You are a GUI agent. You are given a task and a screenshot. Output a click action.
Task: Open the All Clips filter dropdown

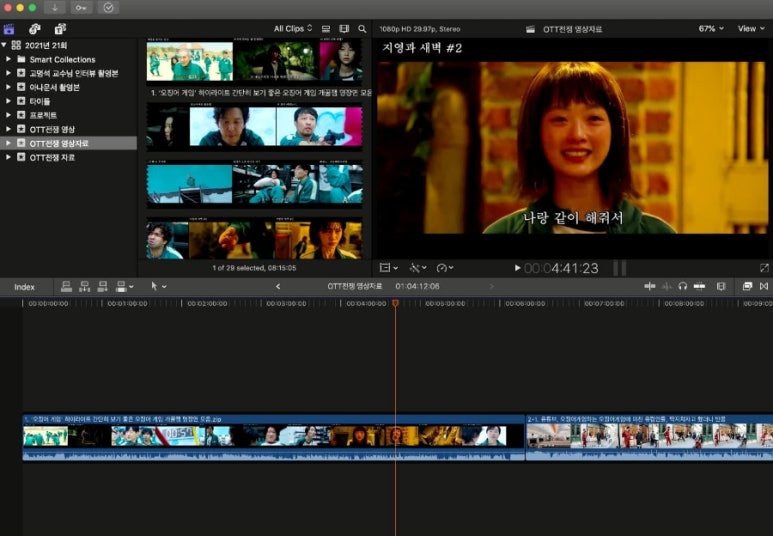point(293,29)
